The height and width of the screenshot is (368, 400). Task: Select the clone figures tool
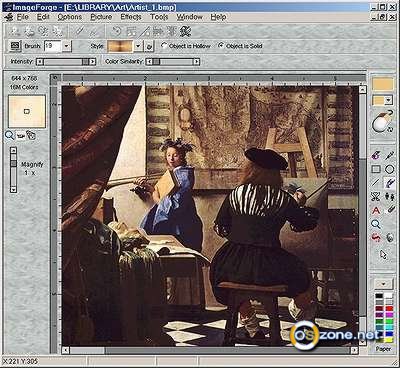390,196
